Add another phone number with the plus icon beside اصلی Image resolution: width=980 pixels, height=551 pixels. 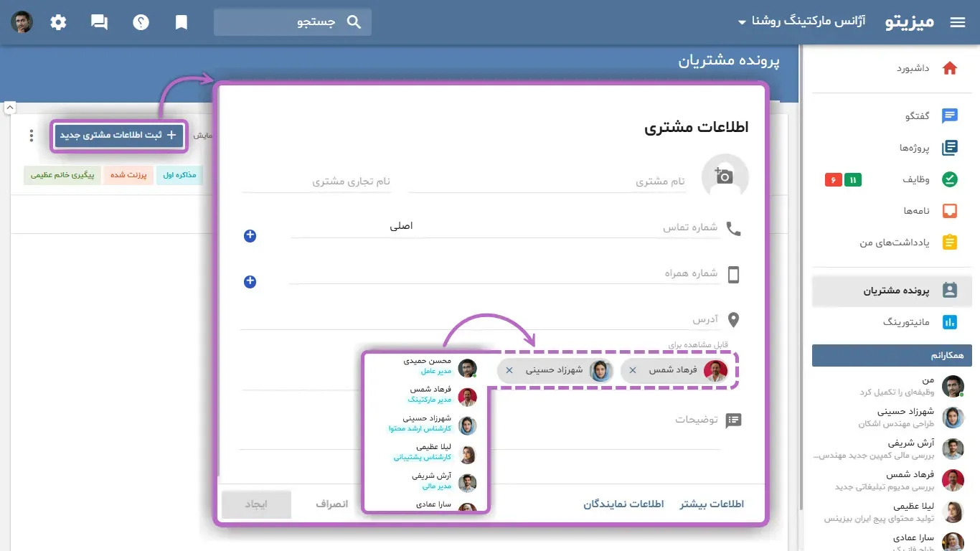250,235
